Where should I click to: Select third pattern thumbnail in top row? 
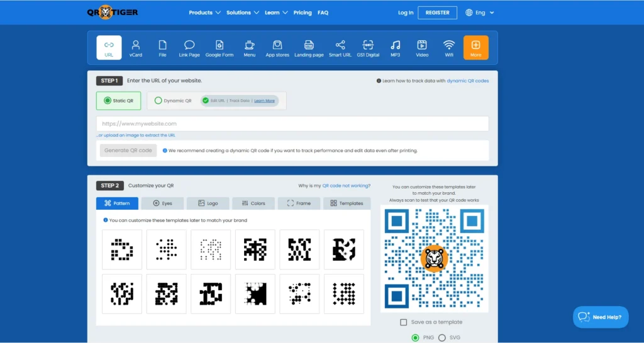(x=211, y=249)
